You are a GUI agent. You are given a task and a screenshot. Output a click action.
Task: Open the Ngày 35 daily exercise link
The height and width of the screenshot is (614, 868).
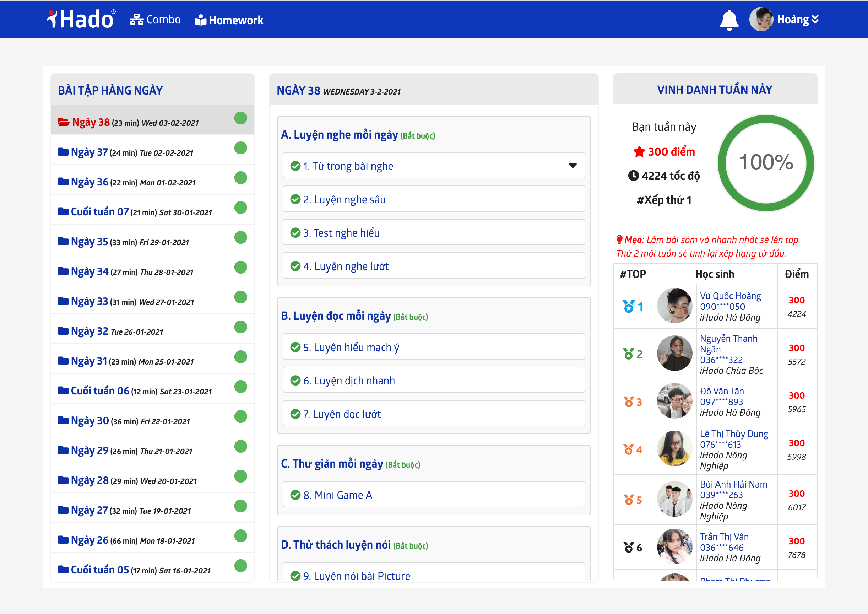(x=89, y=241)
